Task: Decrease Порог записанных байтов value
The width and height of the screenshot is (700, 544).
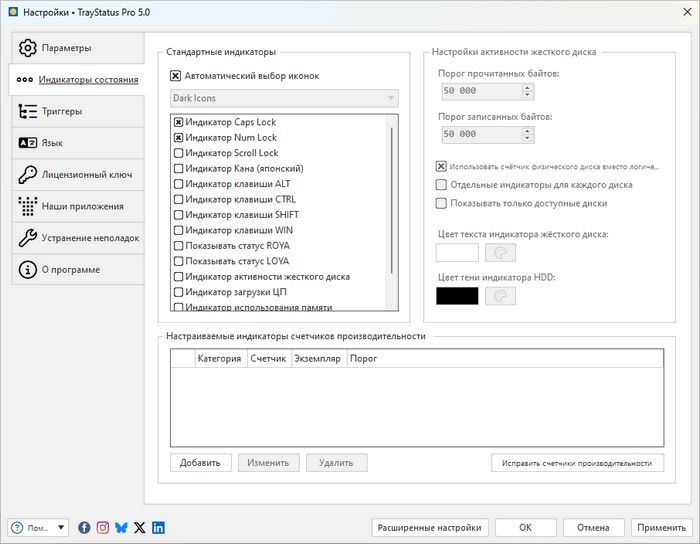Action: coord(527,138)
